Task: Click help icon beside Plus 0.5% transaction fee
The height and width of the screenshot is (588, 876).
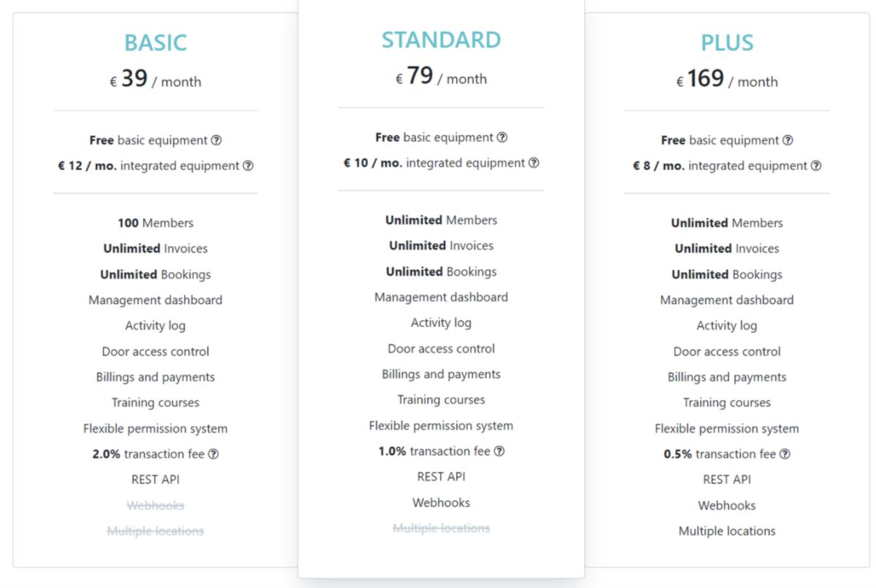Action: [x=785, y=454]
